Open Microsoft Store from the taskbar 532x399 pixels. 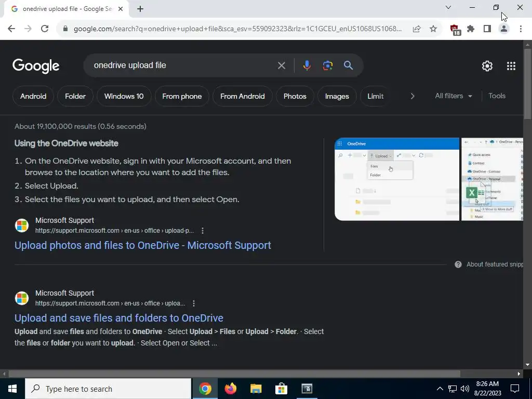281,389
